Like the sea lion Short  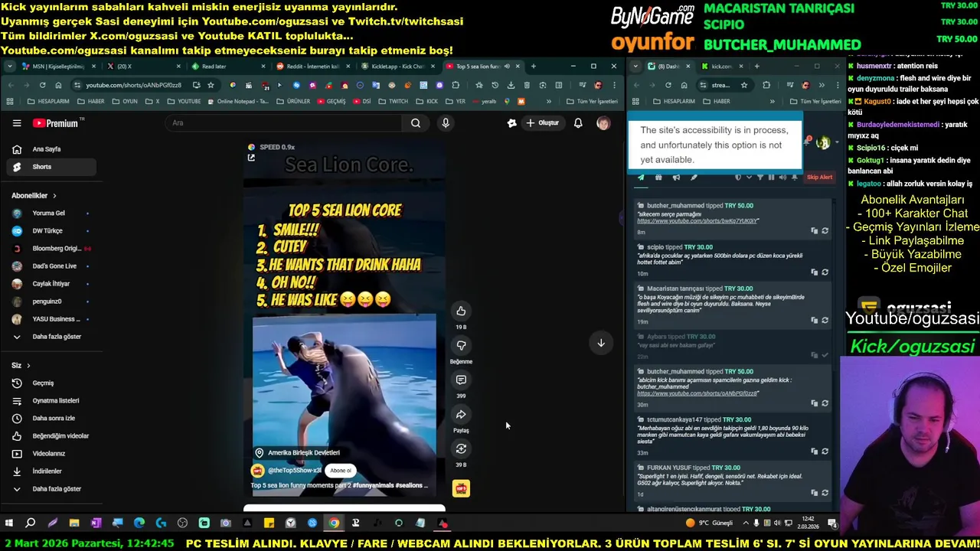tap(461, 311)
